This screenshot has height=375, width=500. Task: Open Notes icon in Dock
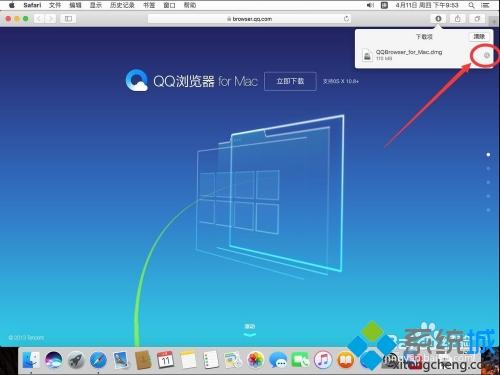(188, 360)
